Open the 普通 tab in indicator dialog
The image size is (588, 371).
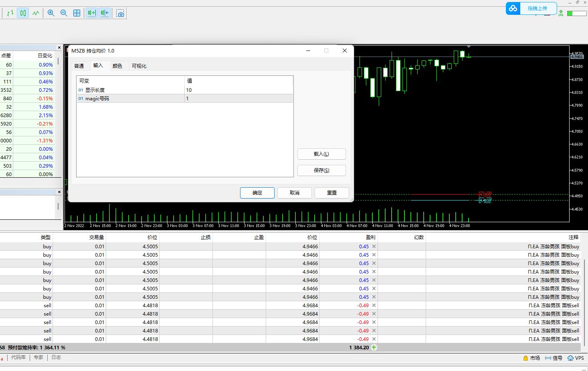click(x=79, y=66)
